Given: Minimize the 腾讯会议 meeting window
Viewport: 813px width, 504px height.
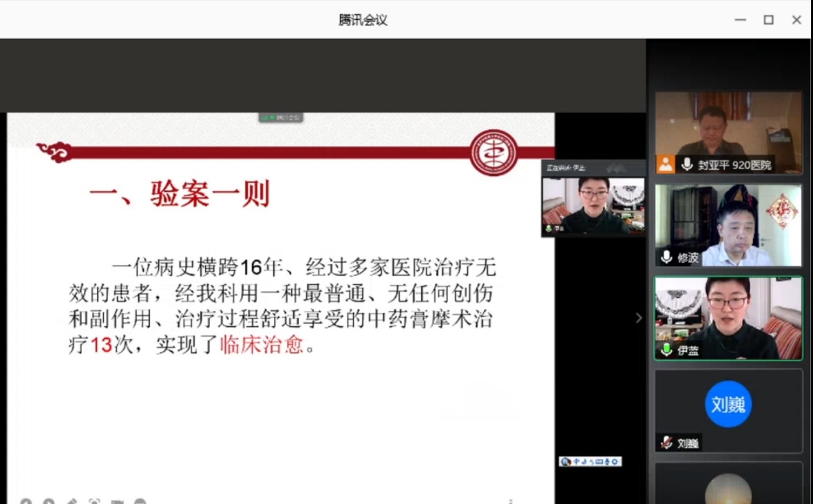Looking at the screenshot, I should click(x=740, y=20).
